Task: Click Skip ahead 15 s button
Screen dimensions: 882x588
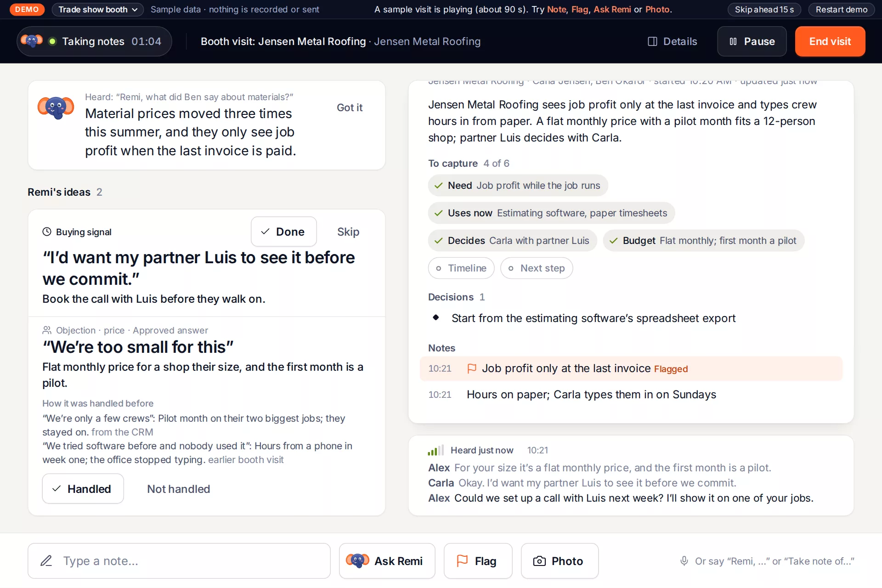Action: [x=764, y=10]
